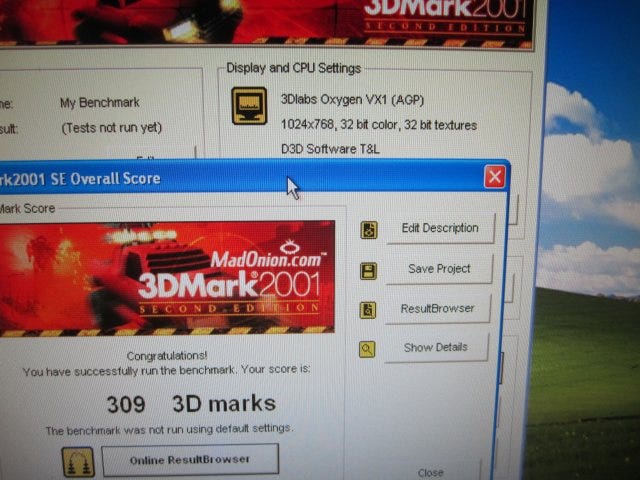Click the ResultBrowser document icon
640x480 pixels.
368,310
